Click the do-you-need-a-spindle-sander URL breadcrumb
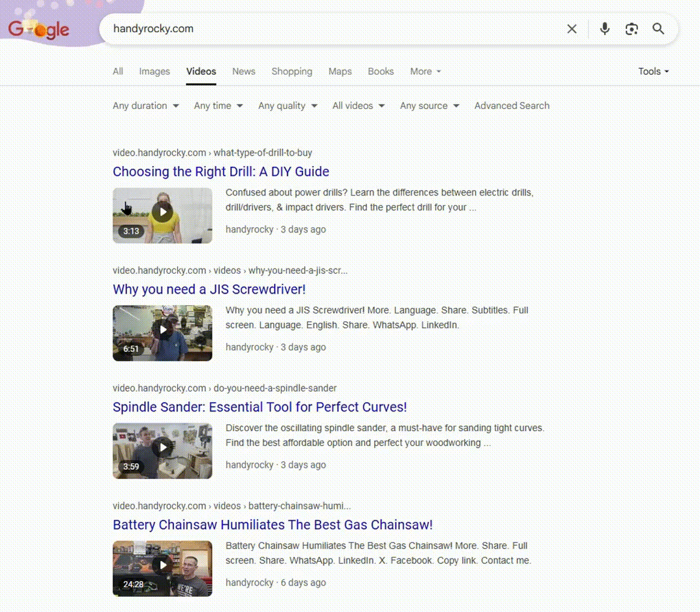The image size is (700, 612). [275, 389]
